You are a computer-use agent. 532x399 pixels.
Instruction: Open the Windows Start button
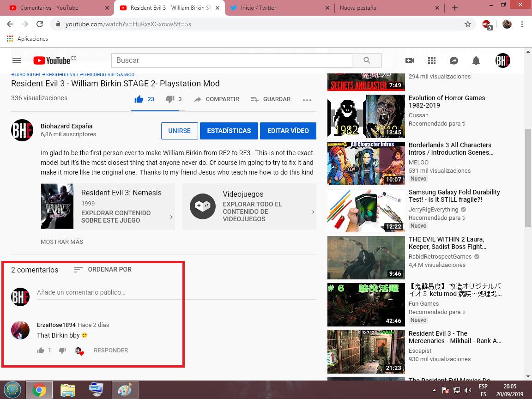point(12,390)
